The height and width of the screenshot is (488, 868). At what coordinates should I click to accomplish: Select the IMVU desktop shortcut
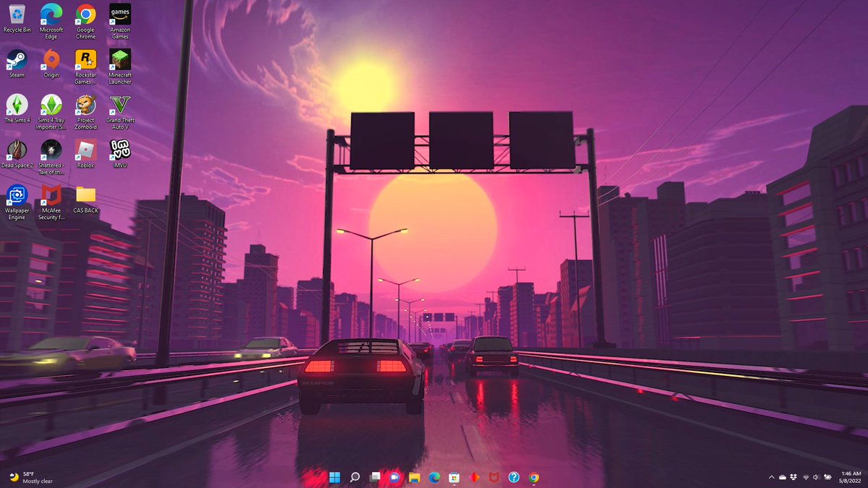tap(120, 154)
